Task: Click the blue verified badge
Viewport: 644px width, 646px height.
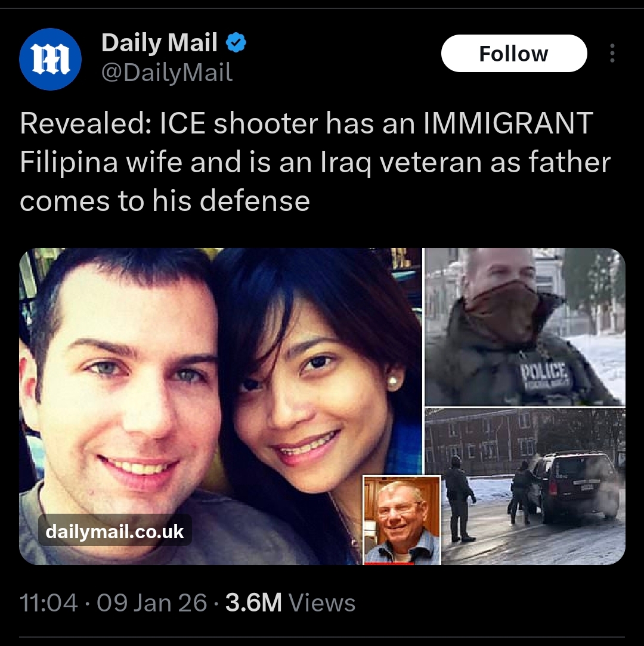Action: coord(236,42)
